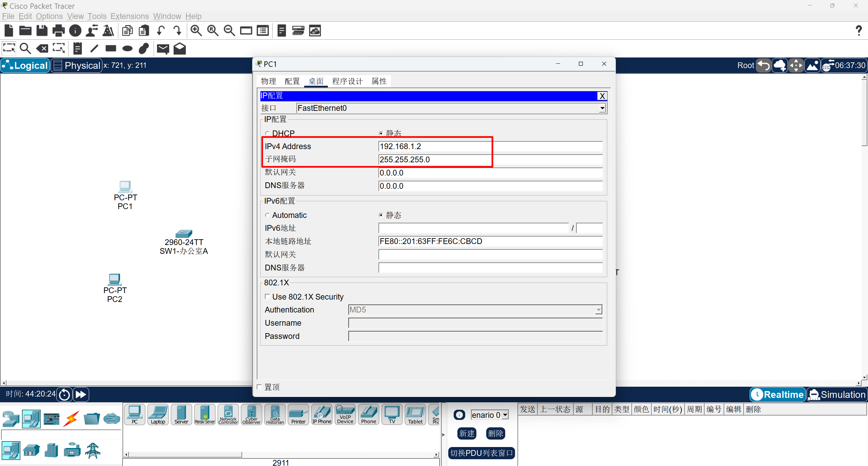Open the Authentication MD5 dropdown
868x466 pixels.
pos(598,310)
